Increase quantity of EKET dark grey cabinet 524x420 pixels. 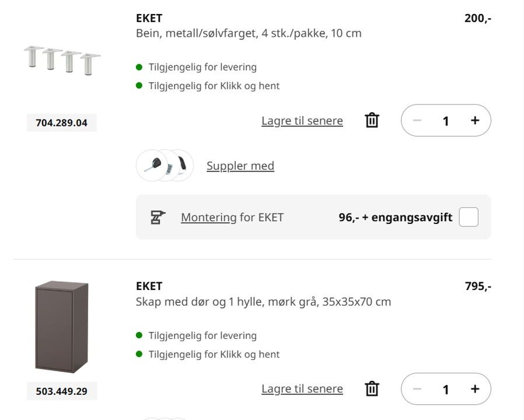click(x=475, y=389)
